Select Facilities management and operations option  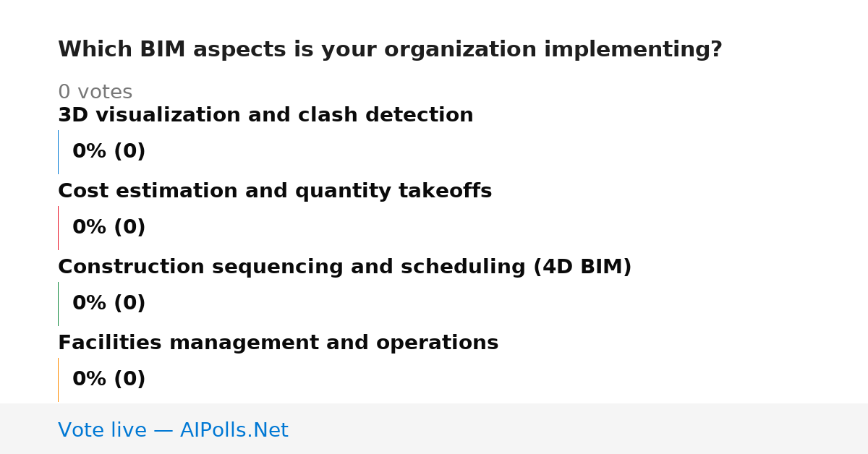(278, 343)
